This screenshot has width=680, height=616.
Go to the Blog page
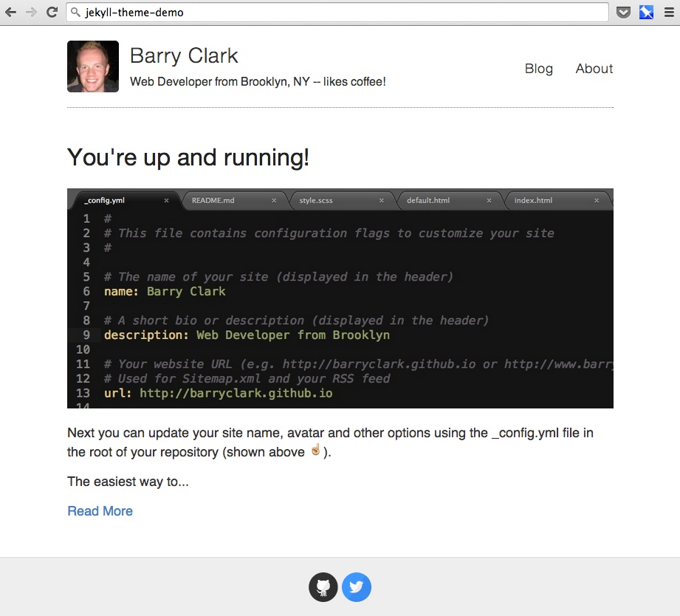pos(538,69)
